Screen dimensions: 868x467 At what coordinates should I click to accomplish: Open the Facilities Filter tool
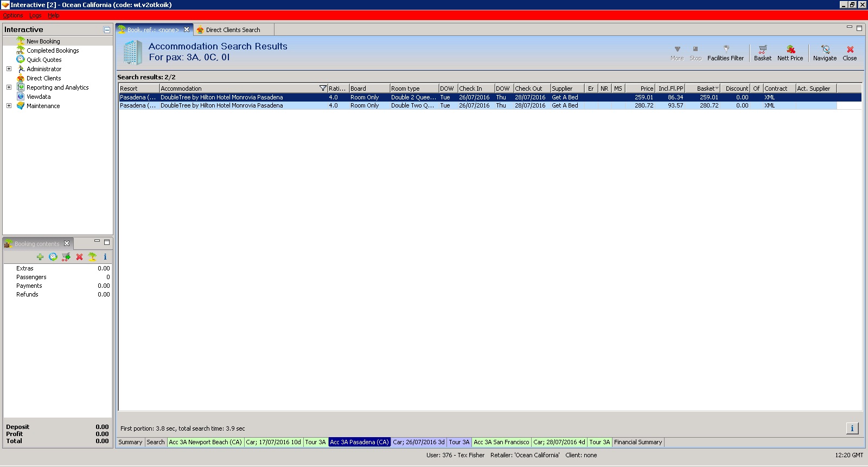click(725, 53)
